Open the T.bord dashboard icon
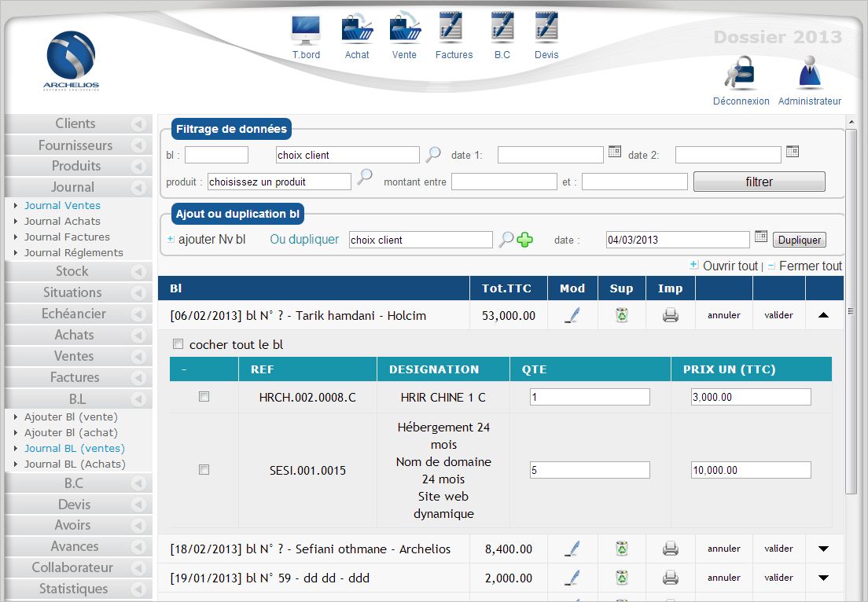This screenshot has height=602, width=868. [306, 30]
